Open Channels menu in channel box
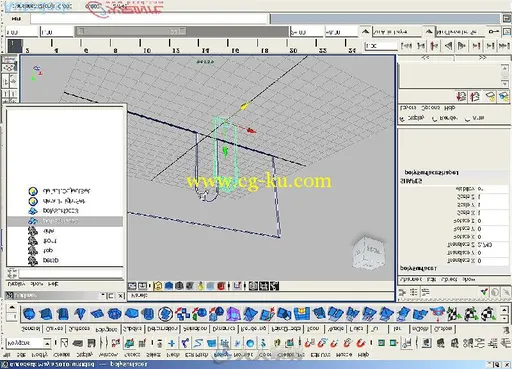512x369 pixels. tap(411, 279)
